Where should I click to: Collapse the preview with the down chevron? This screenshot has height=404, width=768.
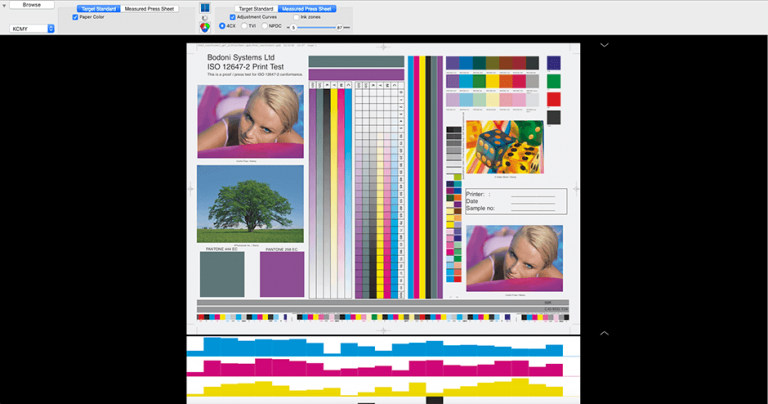click(x=604, y=45)
